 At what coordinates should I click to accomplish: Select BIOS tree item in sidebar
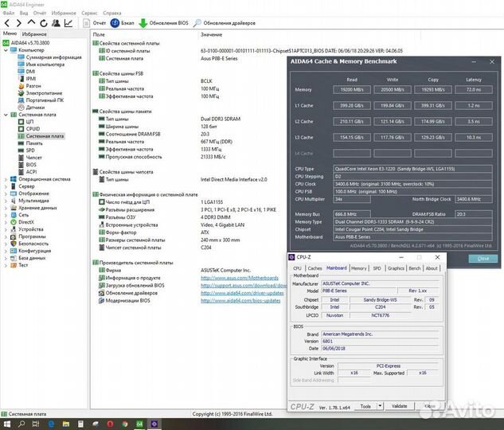[27, 165]
